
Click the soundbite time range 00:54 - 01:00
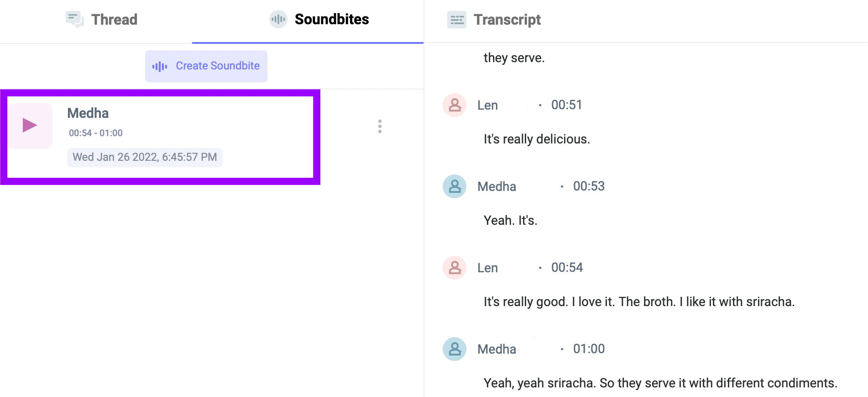pyautogui.click(x=96, y=133)
